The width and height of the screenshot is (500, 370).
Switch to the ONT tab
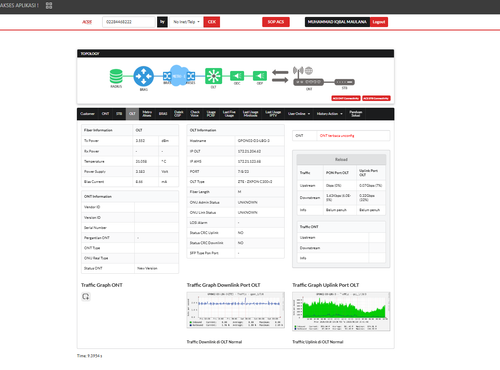(x=105, y=114)
